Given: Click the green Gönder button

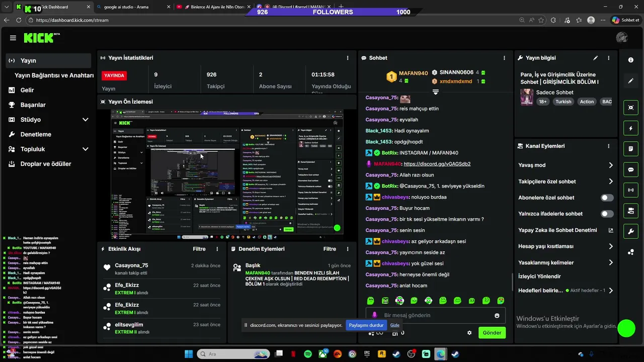Looking at the screenshot, I should click(x=492, y=333).
